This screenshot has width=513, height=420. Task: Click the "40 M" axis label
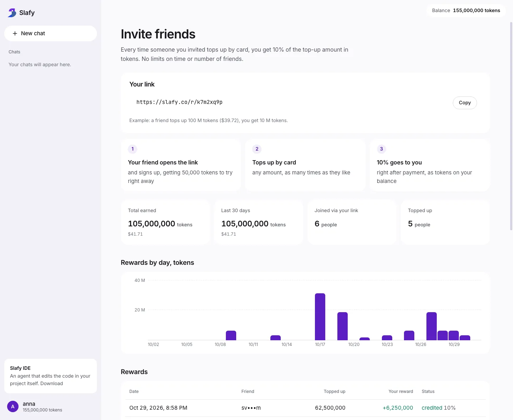click(x=140, y=280)
